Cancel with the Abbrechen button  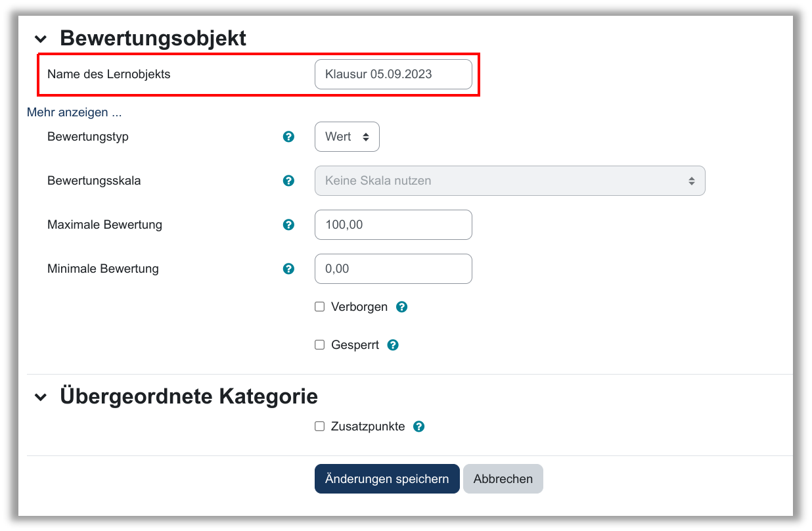click(503, 479)
